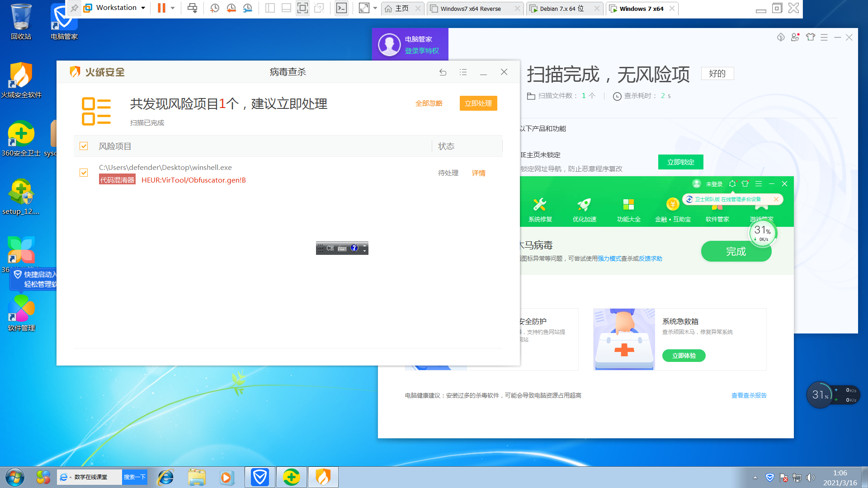The height and width of the screenshot is (488, 868).
Task: Toggle the 风险项目 select-all checkbox
Action: pos(84,146)
